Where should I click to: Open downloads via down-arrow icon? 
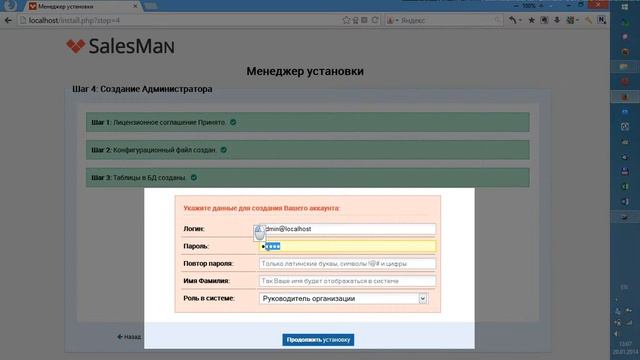pos(557,20)
